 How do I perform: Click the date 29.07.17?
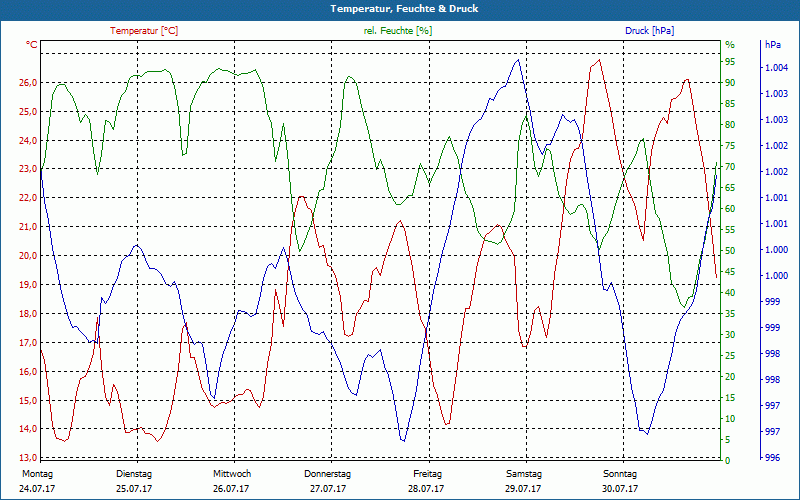(x=523, y=489)
